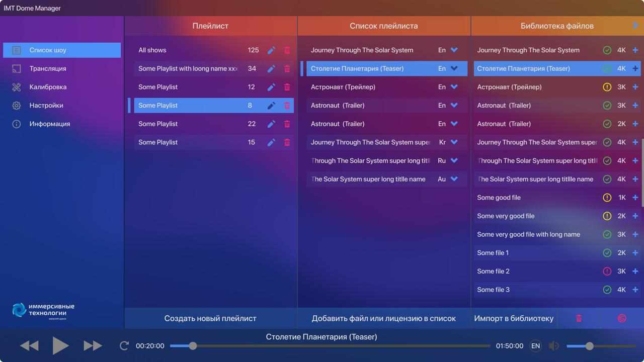Select Some very good file with long name

tap(557, 235)
